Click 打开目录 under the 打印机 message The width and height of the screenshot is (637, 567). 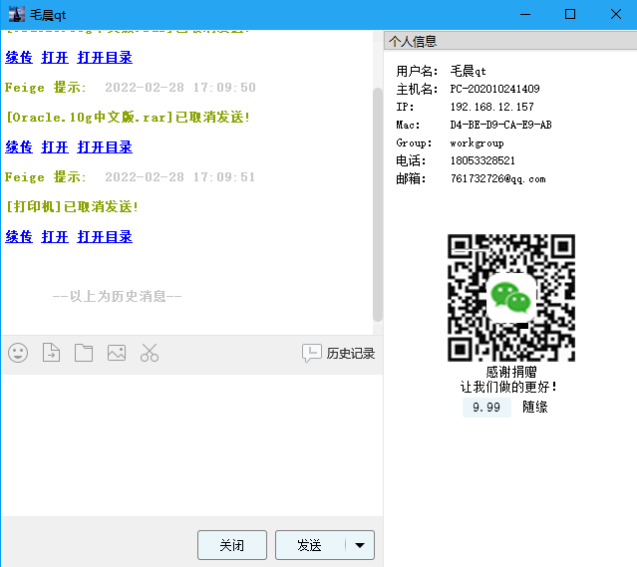105,237
